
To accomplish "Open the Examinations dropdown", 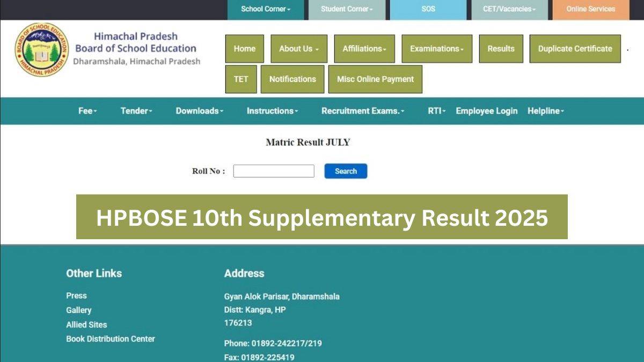I will click(x=436, y=49).
